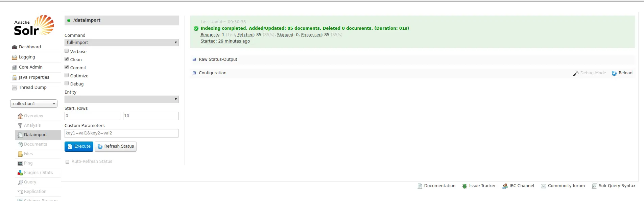Click the Thread Dump icon
Screen dimensions: 644x201
click(x=15, y=88)
